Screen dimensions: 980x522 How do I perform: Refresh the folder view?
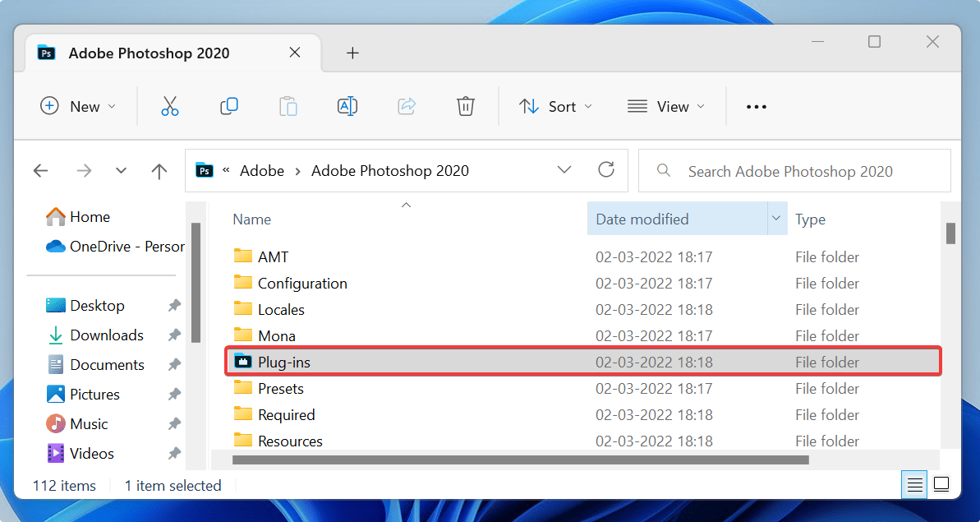tap(606, 170)
